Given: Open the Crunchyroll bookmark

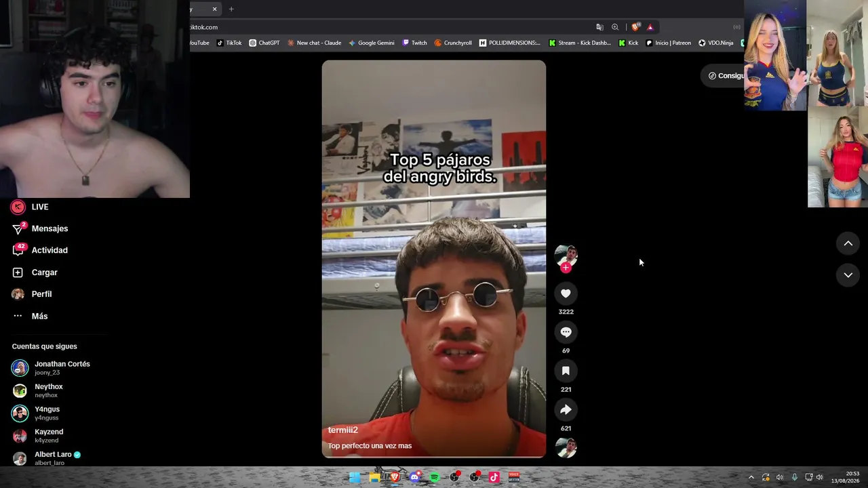Looking at the screenshot, I should coord(453,43).
